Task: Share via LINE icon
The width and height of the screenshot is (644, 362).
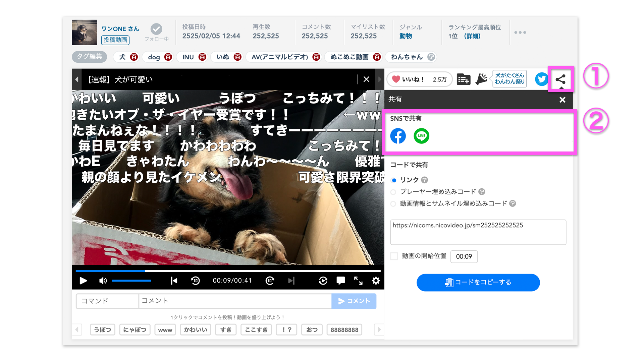Action: [x=422, y=136]
